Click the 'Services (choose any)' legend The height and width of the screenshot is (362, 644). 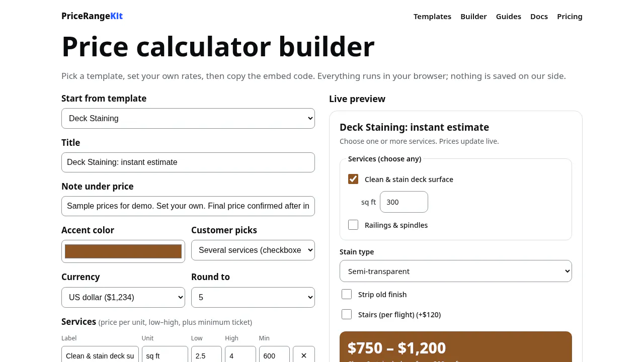pyautogui.click(x=385, y=159)
